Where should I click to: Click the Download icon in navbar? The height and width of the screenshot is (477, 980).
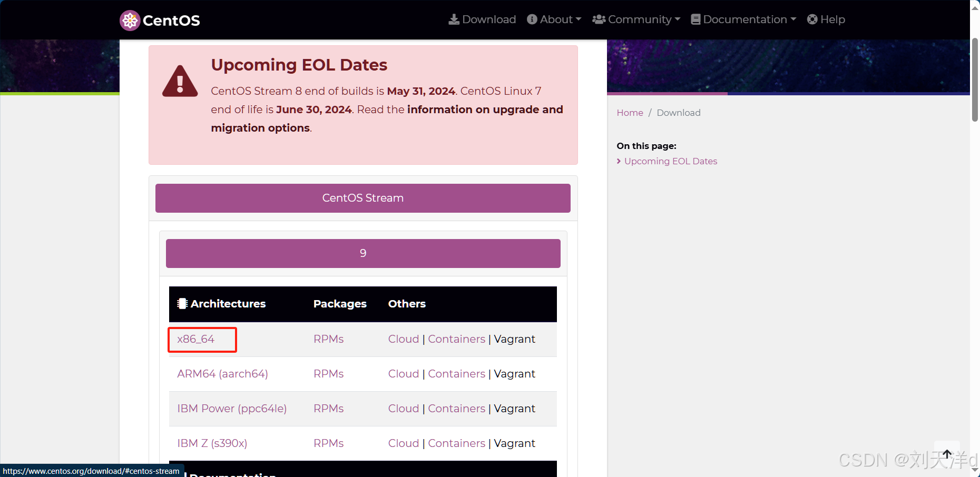point(454,19)
